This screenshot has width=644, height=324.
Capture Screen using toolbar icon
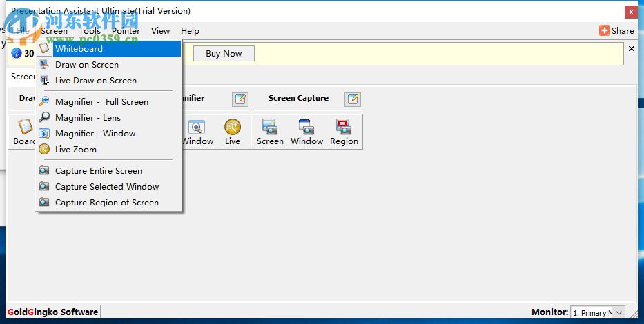[x=270, y=132]
